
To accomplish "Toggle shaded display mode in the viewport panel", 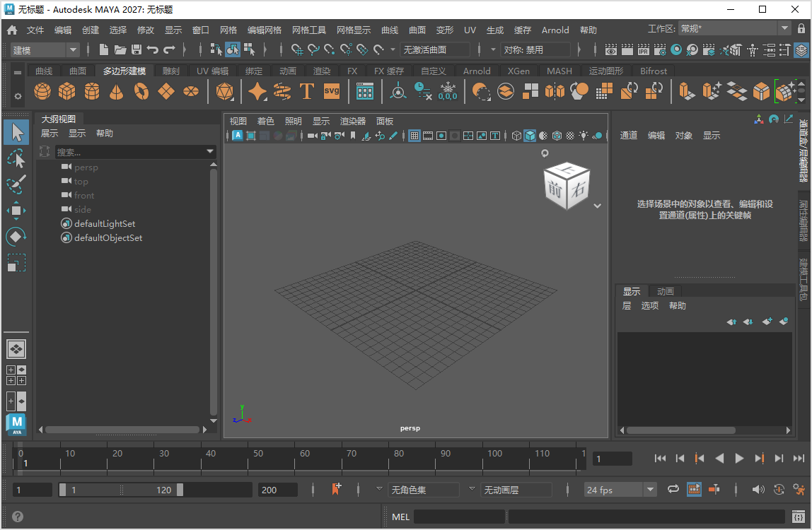I will (x=530, y=135).
